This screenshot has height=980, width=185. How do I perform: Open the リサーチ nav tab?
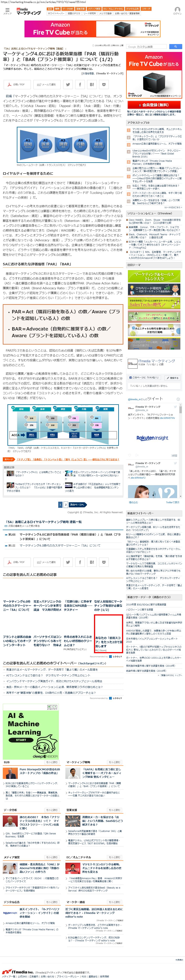pyautogui.click(x=146, y=9)
